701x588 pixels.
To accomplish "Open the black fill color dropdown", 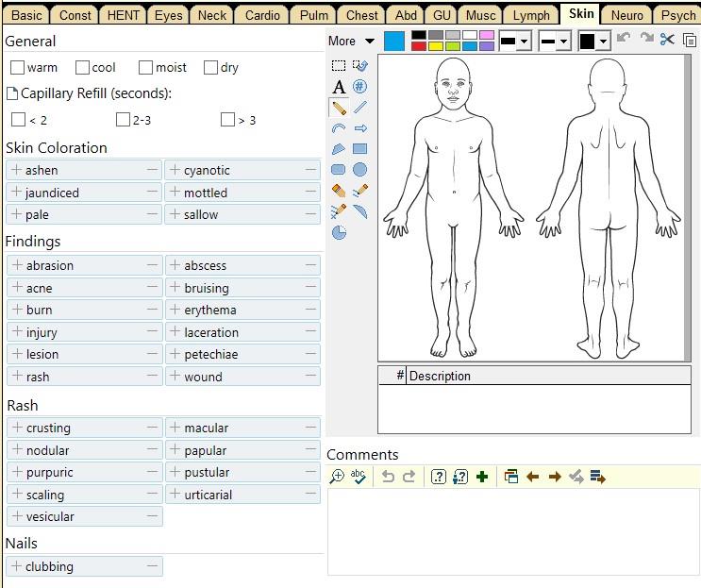I will coord(603,42).
